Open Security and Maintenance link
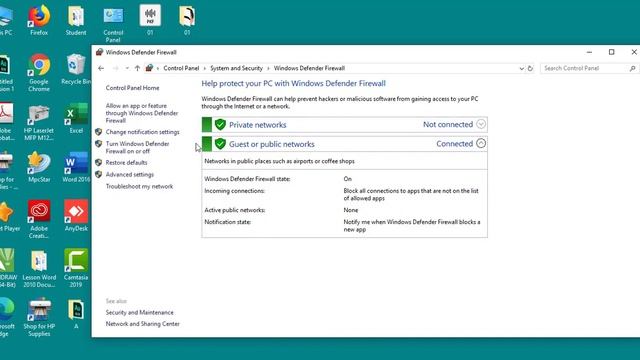This screenshot has height=360, width=640. (140, 312)
